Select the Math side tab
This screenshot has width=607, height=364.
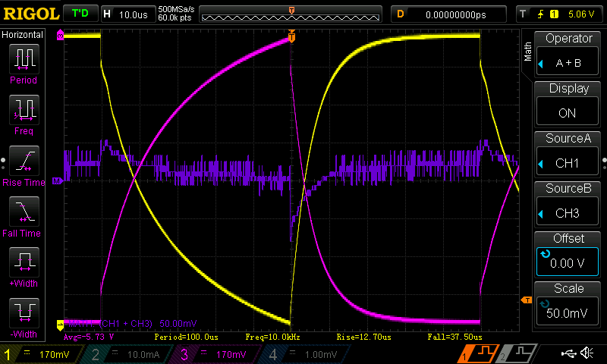[x=527, y=52]
